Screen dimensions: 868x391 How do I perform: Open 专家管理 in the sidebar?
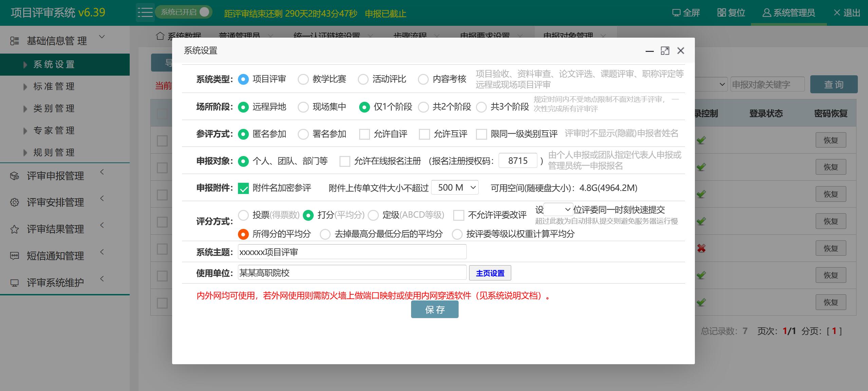54,131
